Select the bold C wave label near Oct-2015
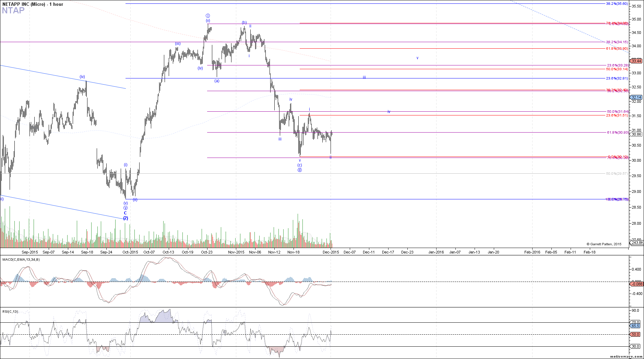Screen dimensions: 644x359 (126, 213)
